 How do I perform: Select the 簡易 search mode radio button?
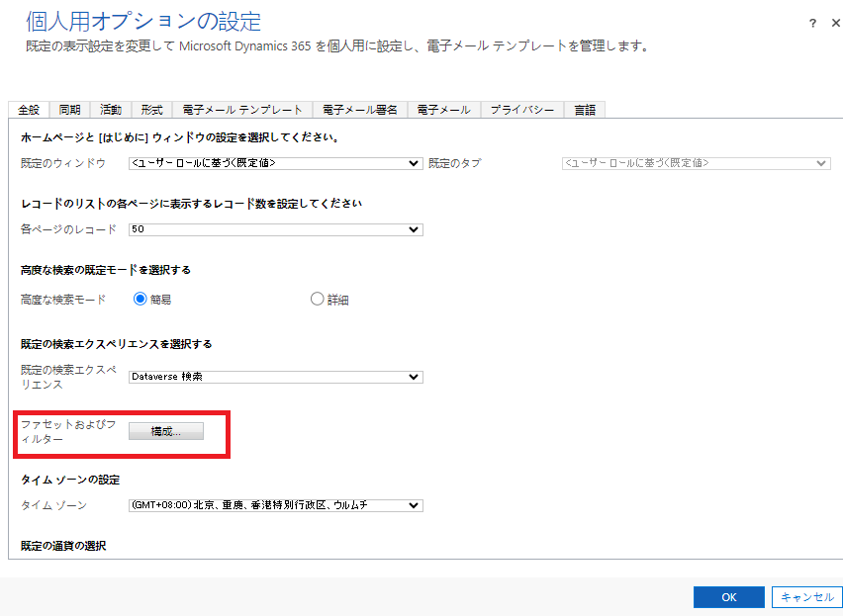[139, 297]
